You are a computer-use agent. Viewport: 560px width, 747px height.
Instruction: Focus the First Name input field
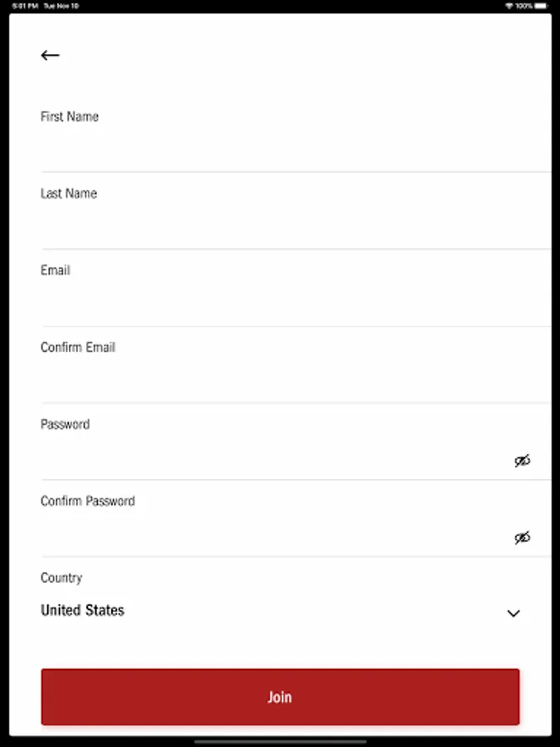[x=282, y=149]
